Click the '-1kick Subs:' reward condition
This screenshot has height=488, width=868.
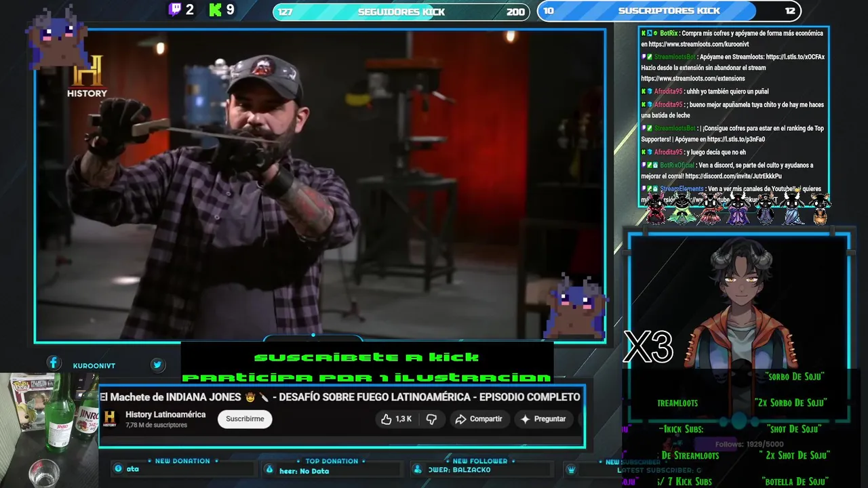[x=681, y=429]
